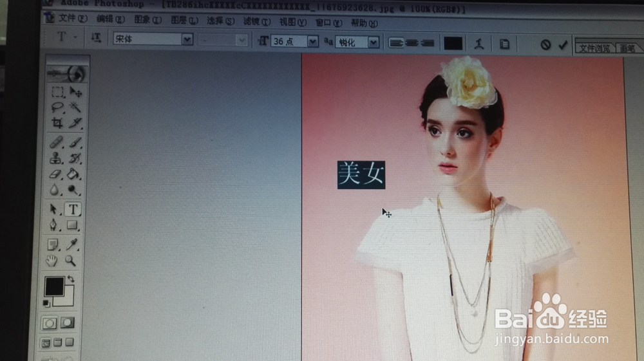This screenshot has width=644, height=361.
Task: Select the Brush tool
Action: point(75,142)
